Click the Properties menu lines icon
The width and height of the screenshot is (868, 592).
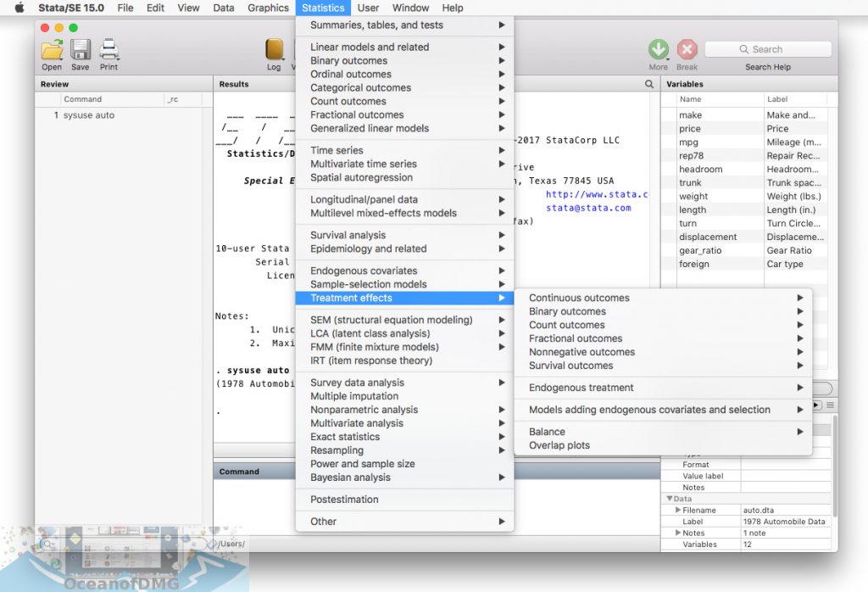[831, 405]
